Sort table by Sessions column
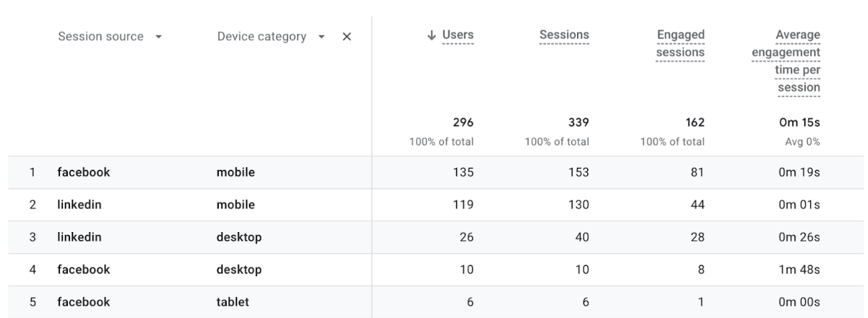The image size is (868, 318). [x=564, y=35]
